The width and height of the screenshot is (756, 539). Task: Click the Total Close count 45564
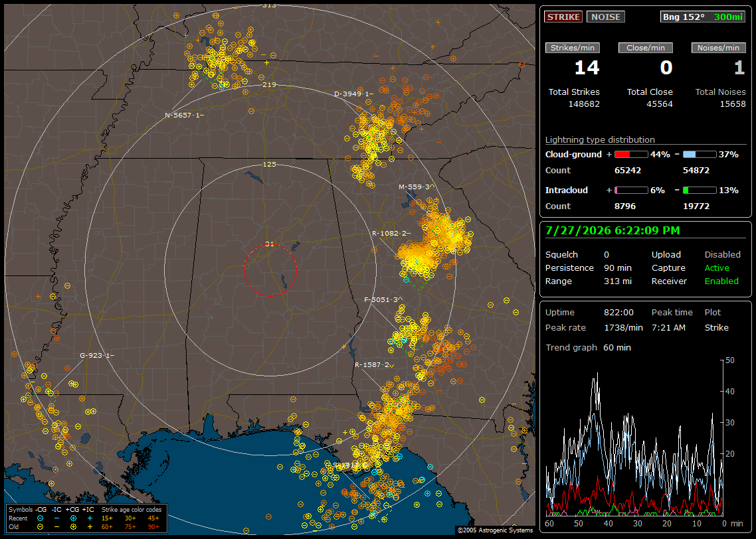pyautogui.click(x=659, y=104)
